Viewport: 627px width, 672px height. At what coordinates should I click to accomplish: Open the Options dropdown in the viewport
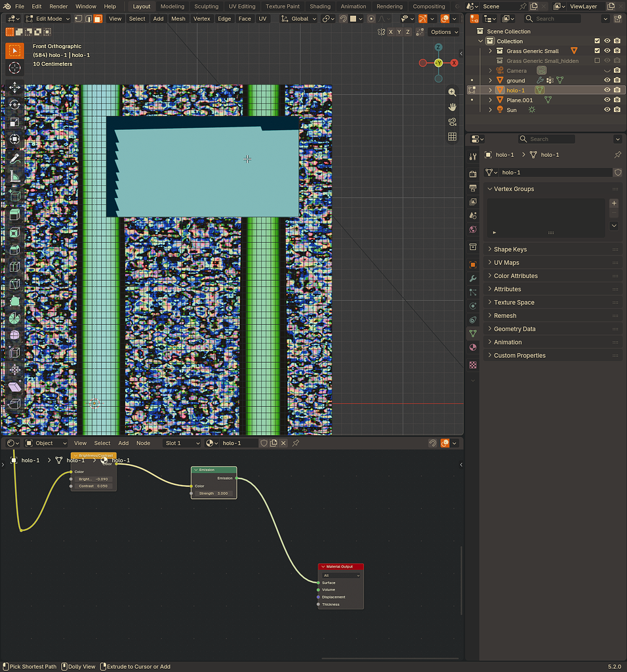tap(444, 32)
